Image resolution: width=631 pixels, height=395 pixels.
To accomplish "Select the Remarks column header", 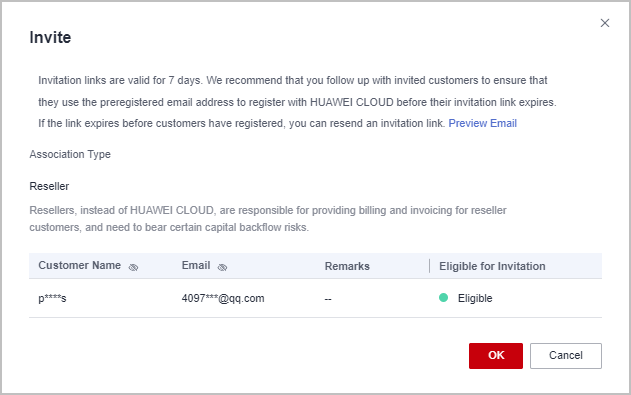I will coord(347,266).
